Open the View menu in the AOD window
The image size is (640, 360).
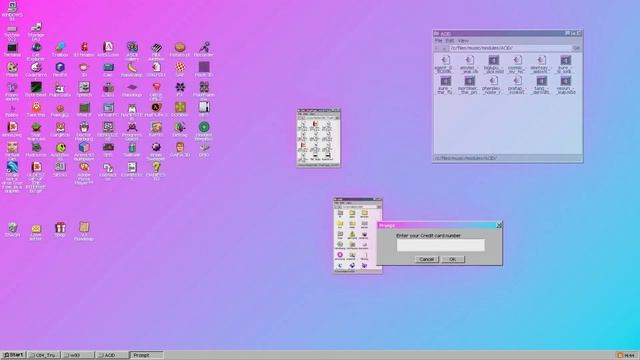click(x=463, y=41)
